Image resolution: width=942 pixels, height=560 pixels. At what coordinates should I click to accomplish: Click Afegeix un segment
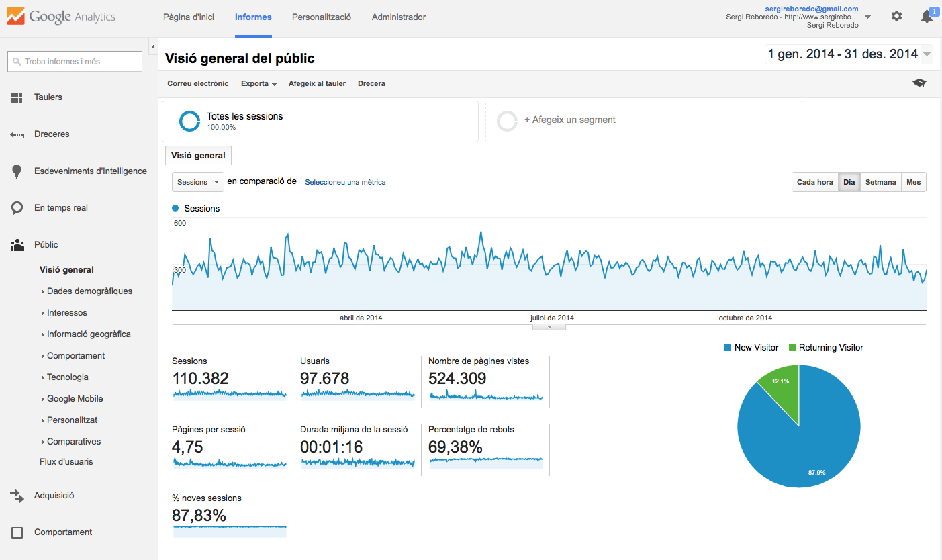click(570, 120)
